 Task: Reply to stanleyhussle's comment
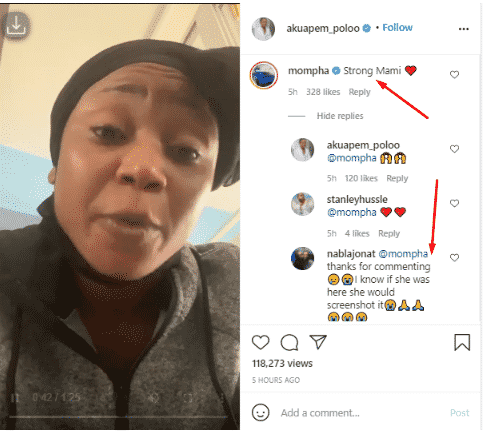[x=389, y=234]
